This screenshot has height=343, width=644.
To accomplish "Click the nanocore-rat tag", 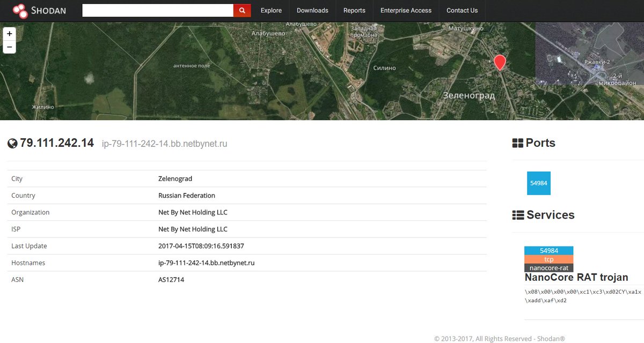I will point(549,267).
